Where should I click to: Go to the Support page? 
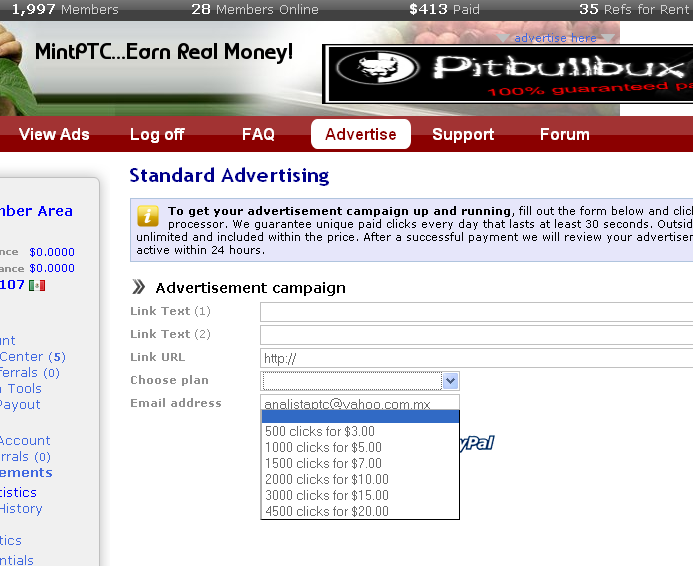[x=463, y=134]
